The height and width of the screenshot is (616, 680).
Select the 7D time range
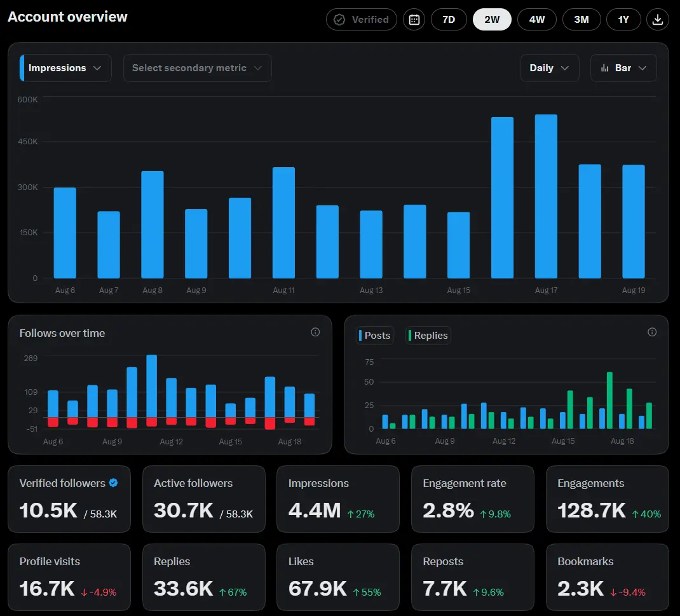(x=449, y=20)
